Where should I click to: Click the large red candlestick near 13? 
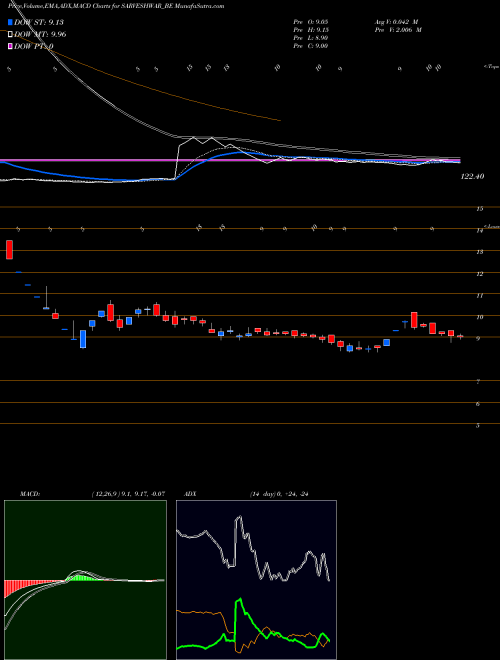[x=9, y=249]
